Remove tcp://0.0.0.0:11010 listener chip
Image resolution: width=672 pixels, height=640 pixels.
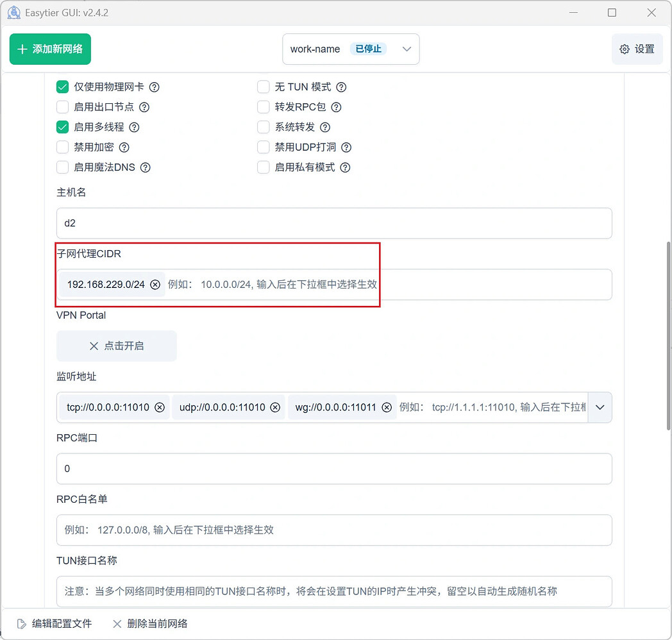click(160, 407)
